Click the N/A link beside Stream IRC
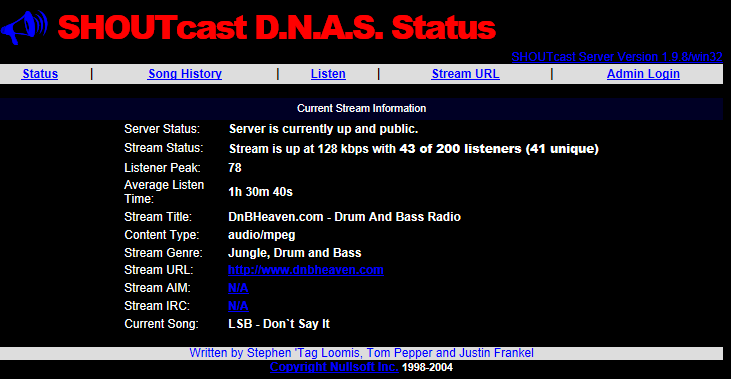 (238, 306)
